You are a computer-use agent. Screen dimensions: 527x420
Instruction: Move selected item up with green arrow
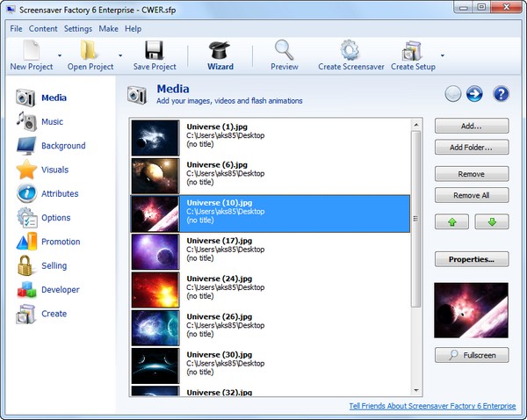pos(451,221)
